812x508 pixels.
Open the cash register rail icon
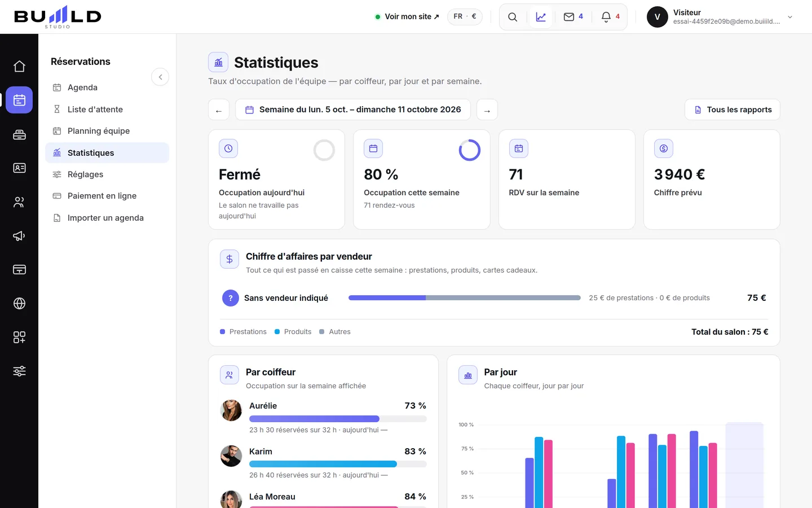tap(19, 134)
